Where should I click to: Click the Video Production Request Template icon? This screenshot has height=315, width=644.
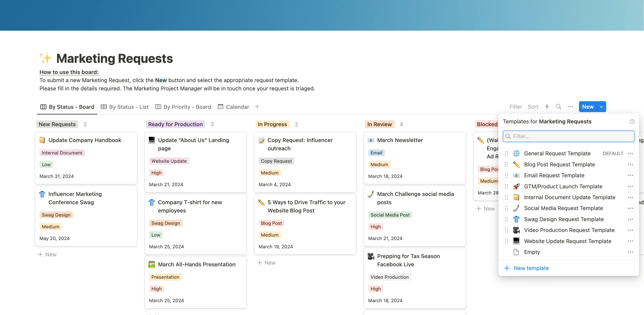pos(516,230)
